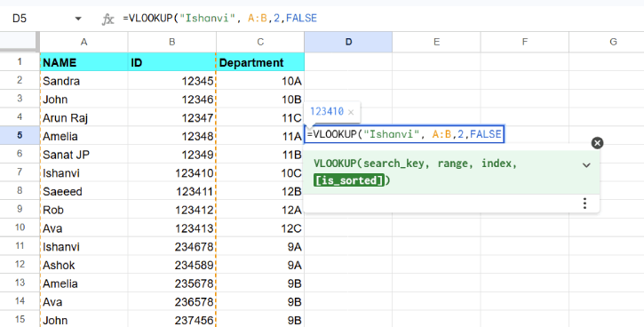Click Ava in row 14

point(83,301)
